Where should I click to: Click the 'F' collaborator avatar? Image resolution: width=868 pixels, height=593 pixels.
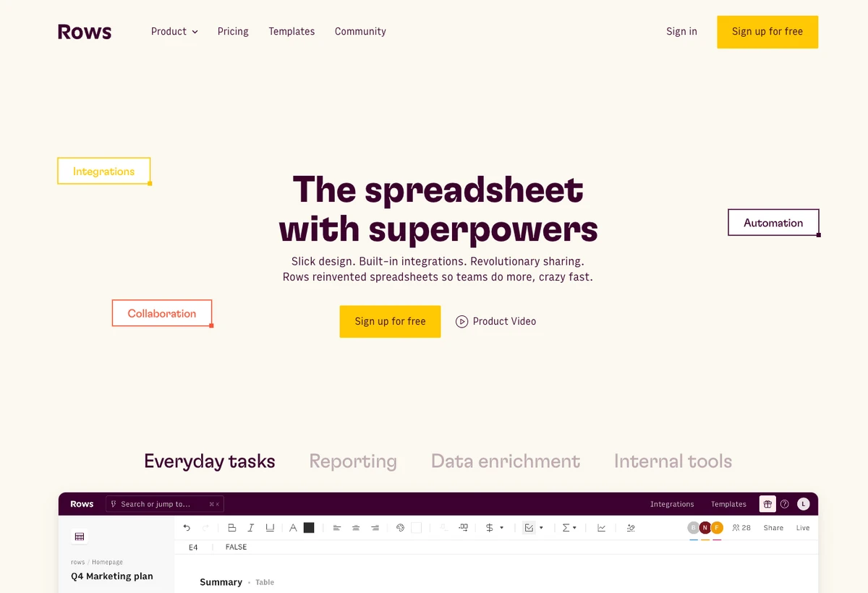[x=717, y=528]
